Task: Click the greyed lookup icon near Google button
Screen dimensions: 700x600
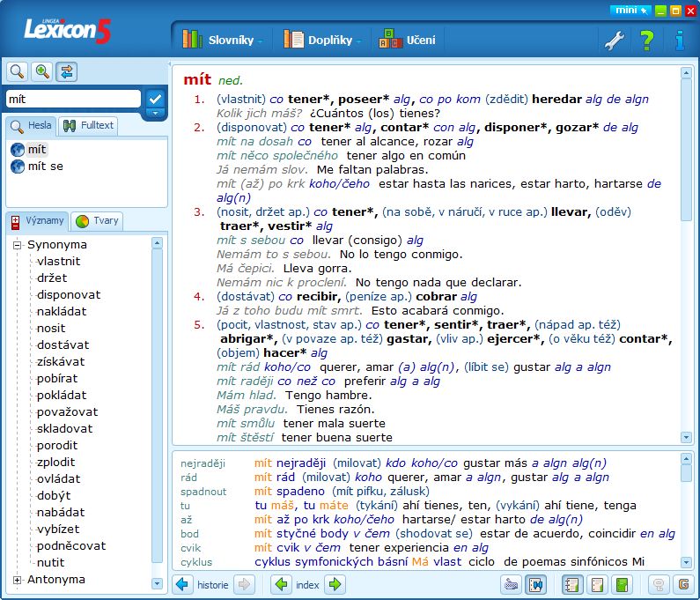Action: 659,584
